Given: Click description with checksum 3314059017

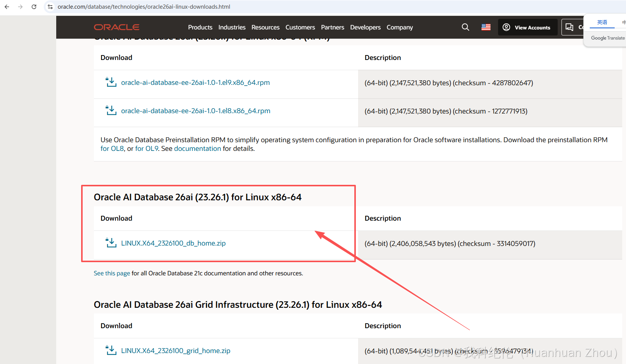Looking at the screenshot, I should point(450,244).
